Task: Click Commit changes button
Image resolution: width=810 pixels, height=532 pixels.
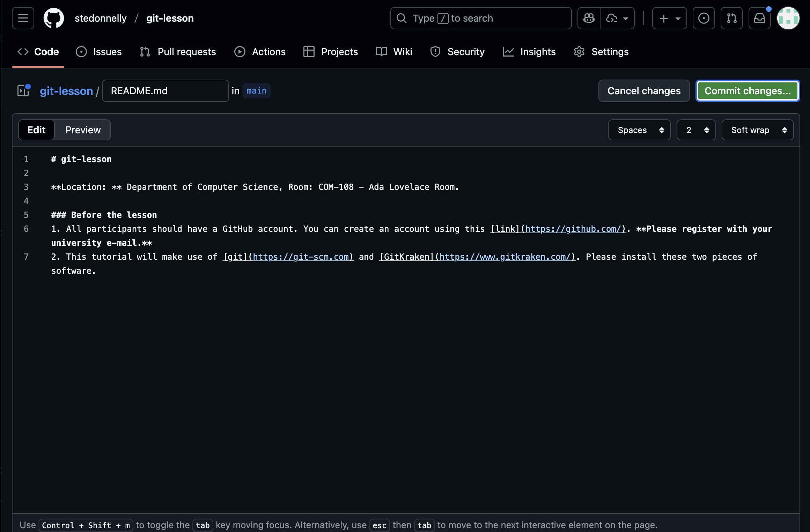Action: [x=748, y=91]
